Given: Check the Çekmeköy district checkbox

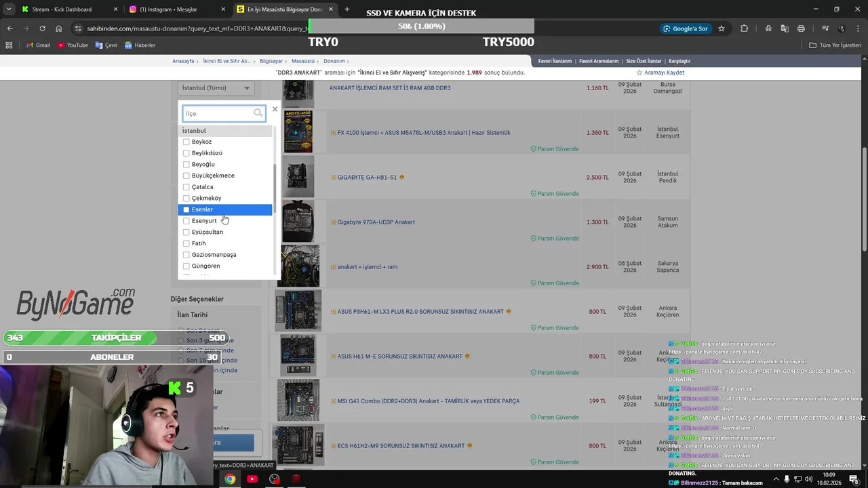Looking at the screenshot, I should tap(186, 198).
